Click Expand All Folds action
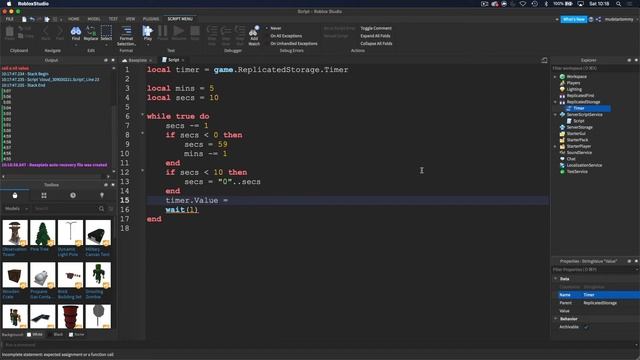 point(375,36)
